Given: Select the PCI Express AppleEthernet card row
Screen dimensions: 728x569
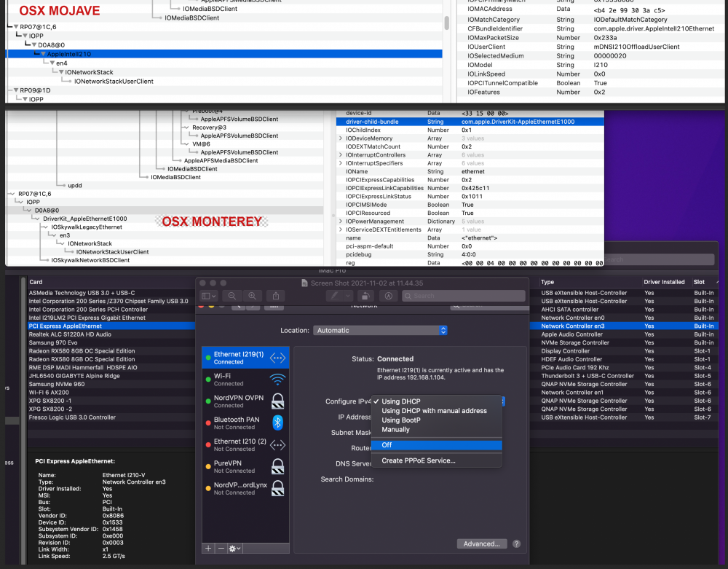Looking at the screenshot, I should coord(111,326).
